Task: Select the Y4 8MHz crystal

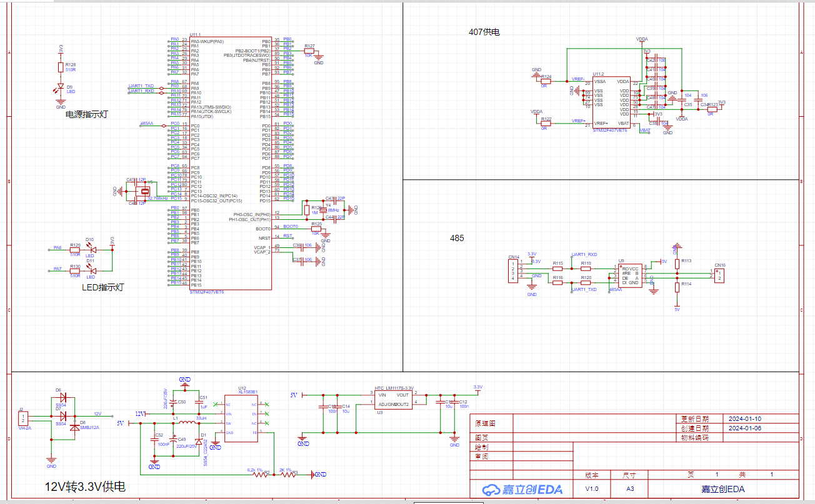Action: coord(323,209)
